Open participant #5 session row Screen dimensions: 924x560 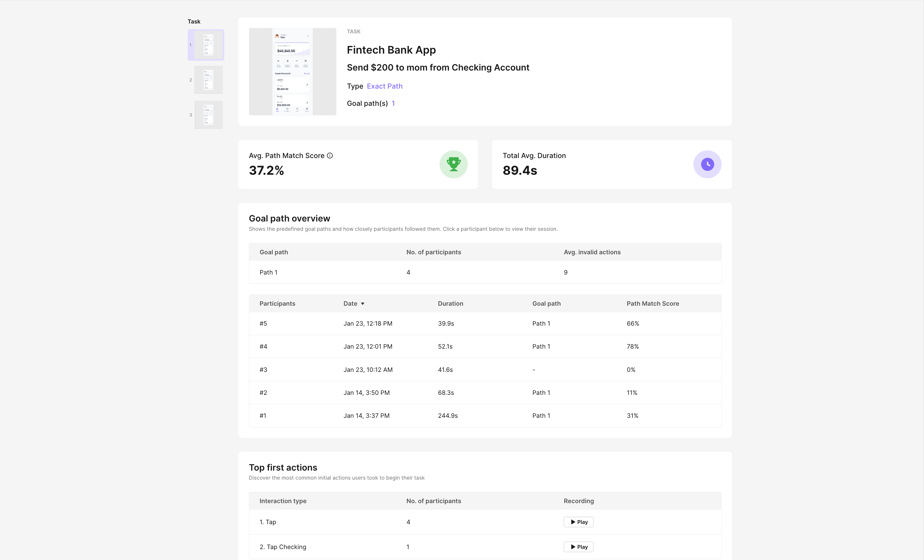(484, 323)
